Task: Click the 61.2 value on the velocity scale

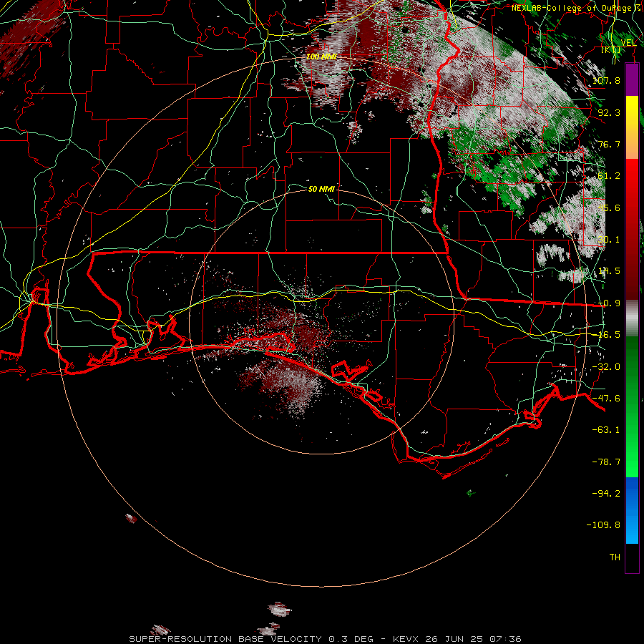Action: coord(609,176)
